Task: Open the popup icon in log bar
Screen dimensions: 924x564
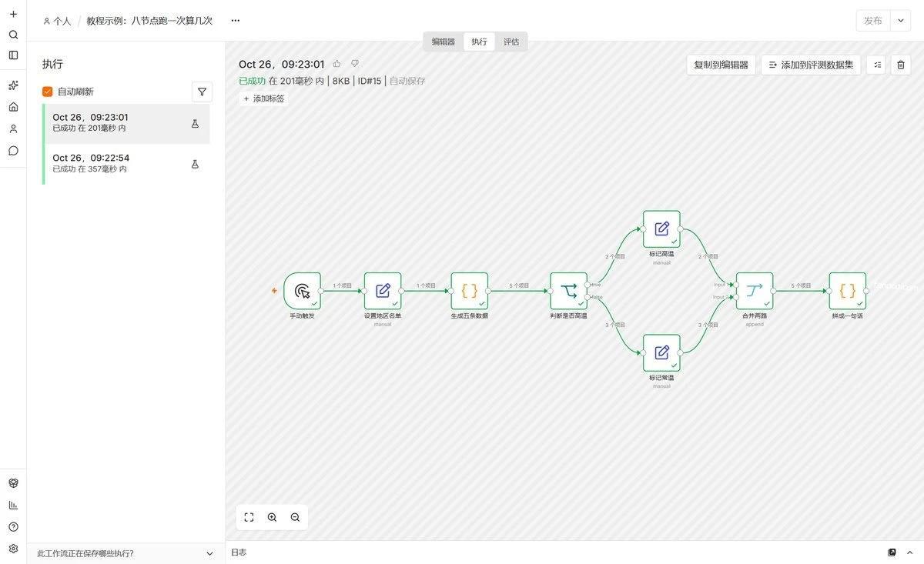Action: (x=892, y=552)
